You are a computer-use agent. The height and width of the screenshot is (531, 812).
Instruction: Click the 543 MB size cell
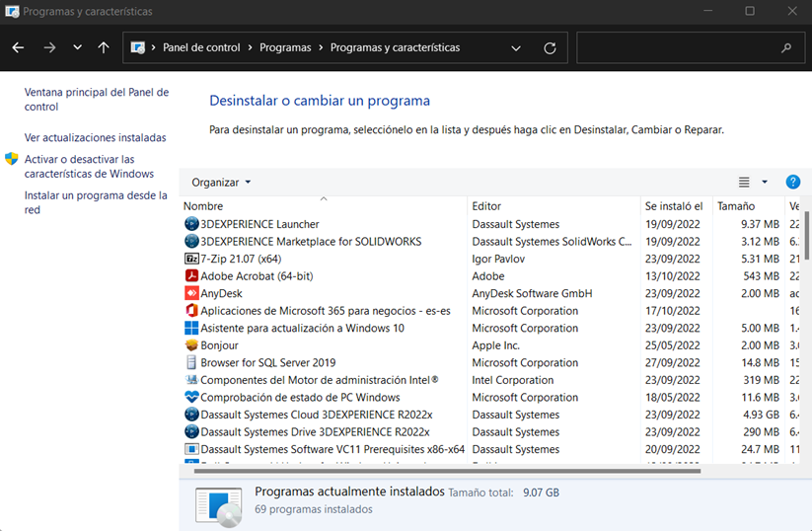click(762, 276)
